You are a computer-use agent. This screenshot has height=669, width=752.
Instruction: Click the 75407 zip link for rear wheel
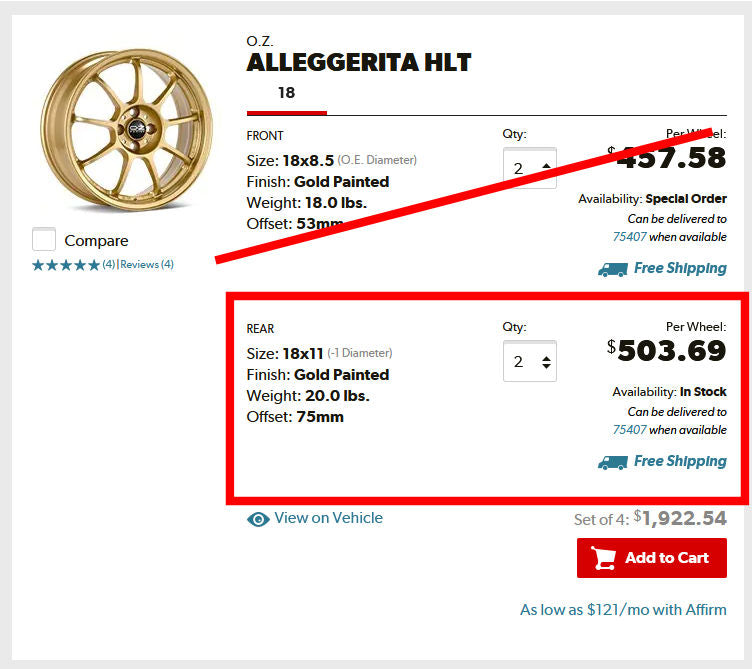click(628, 430)
